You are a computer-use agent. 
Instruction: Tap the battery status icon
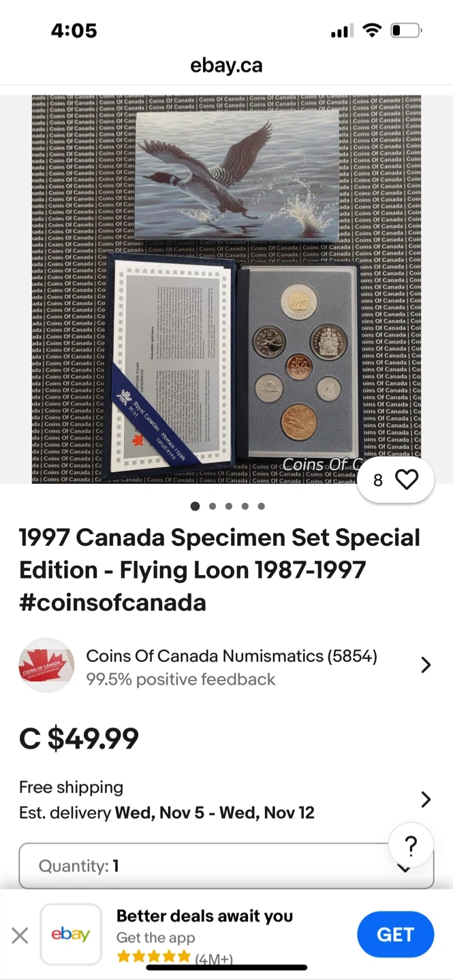(x=406, y=31)
